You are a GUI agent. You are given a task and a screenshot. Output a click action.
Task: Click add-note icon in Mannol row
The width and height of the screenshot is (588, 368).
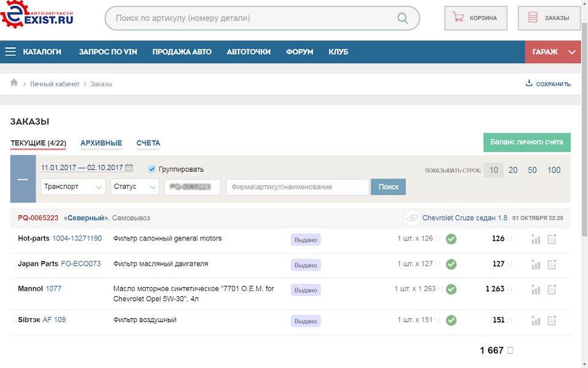click(552, 289)
